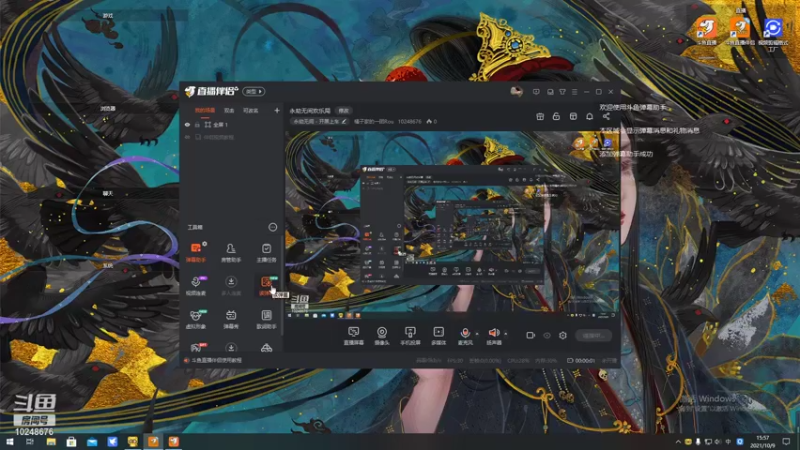Click the live preview canvas
800x450 pixels.
coord(452,224)
